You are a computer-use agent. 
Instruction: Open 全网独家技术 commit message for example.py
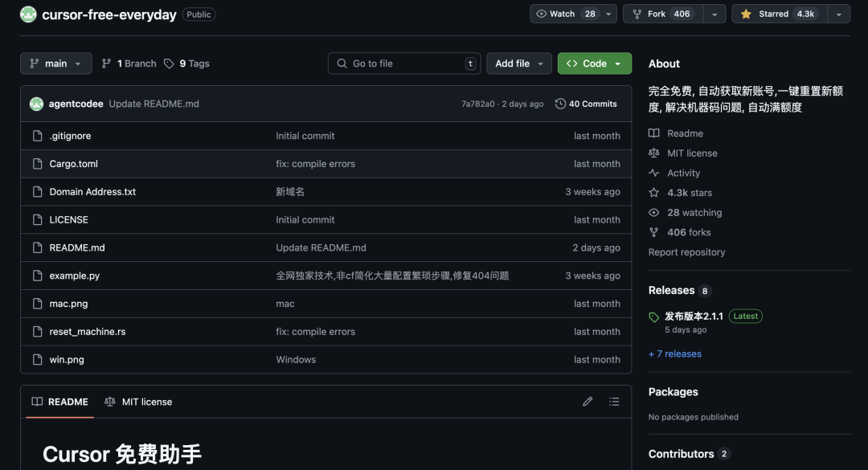(392, 276)
